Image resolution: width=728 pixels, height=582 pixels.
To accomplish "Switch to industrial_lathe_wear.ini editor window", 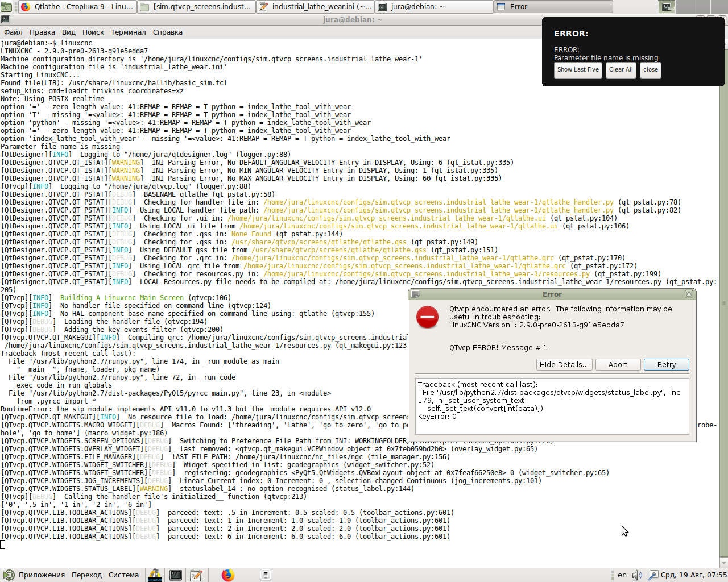I will tap(315, 7).
